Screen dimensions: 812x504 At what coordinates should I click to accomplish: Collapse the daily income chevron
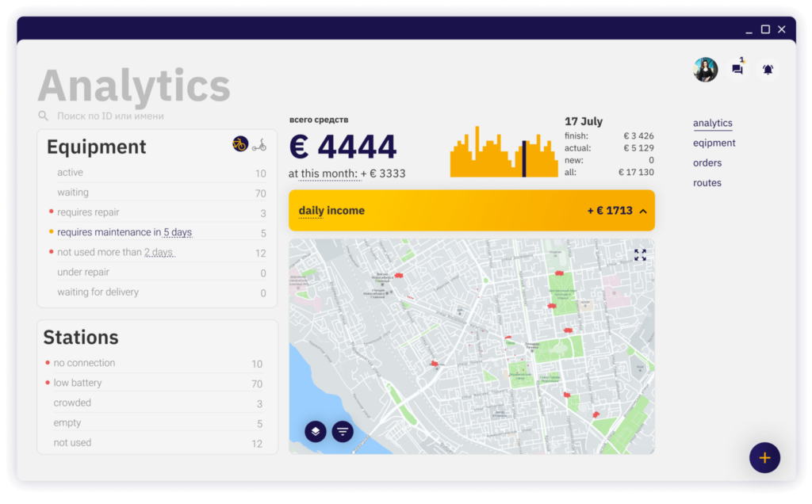(642, 211)
